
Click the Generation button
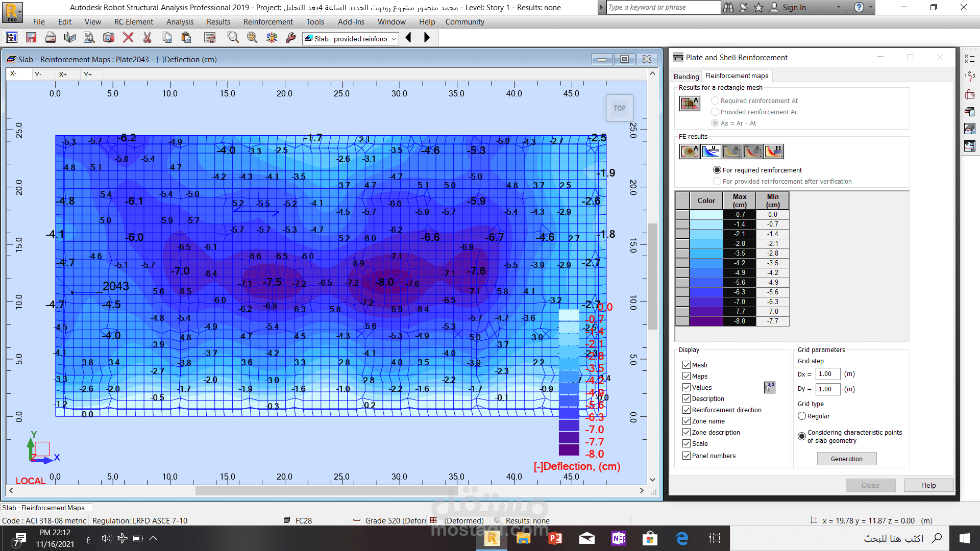[846, 459]
